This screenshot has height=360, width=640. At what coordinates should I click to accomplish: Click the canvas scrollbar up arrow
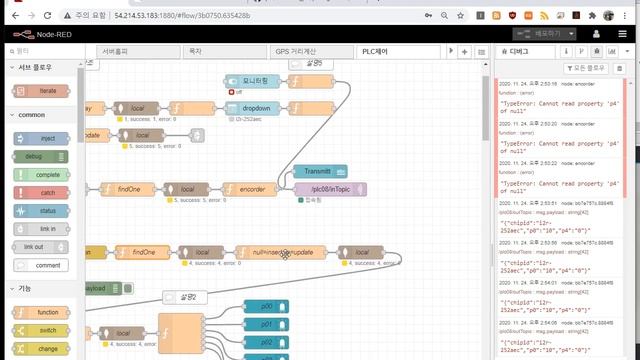click(x=485, y=64)
